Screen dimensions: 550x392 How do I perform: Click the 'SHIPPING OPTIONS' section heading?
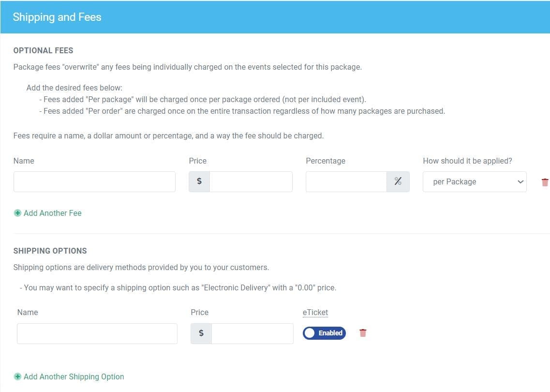[50, 251]
